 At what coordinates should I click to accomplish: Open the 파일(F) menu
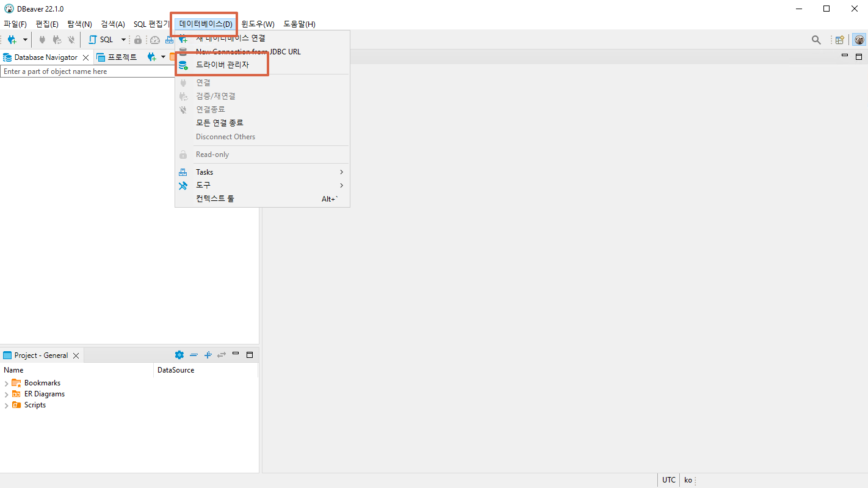pyautogui.click(x=15, y=24)
